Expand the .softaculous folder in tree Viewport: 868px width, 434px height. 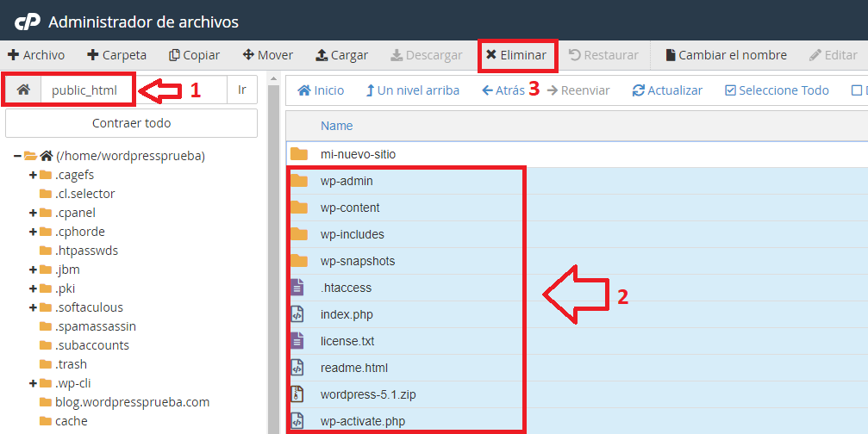click(33, 307)
